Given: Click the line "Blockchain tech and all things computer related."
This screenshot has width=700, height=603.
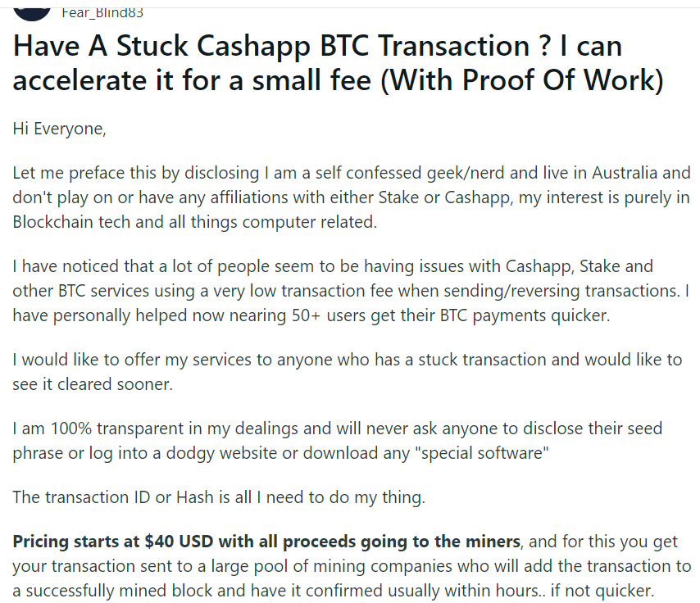Looking at the screenshot, I should tap(194, 222).
